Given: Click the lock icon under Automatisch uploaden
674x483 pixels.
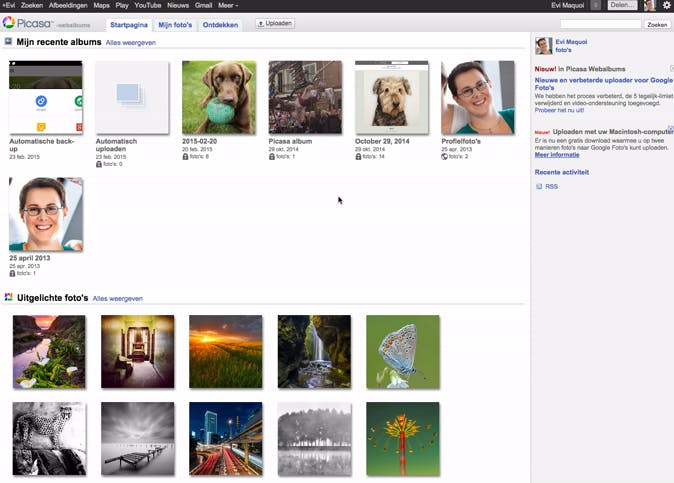Looking at the screenshot, I should coord(99,164).
